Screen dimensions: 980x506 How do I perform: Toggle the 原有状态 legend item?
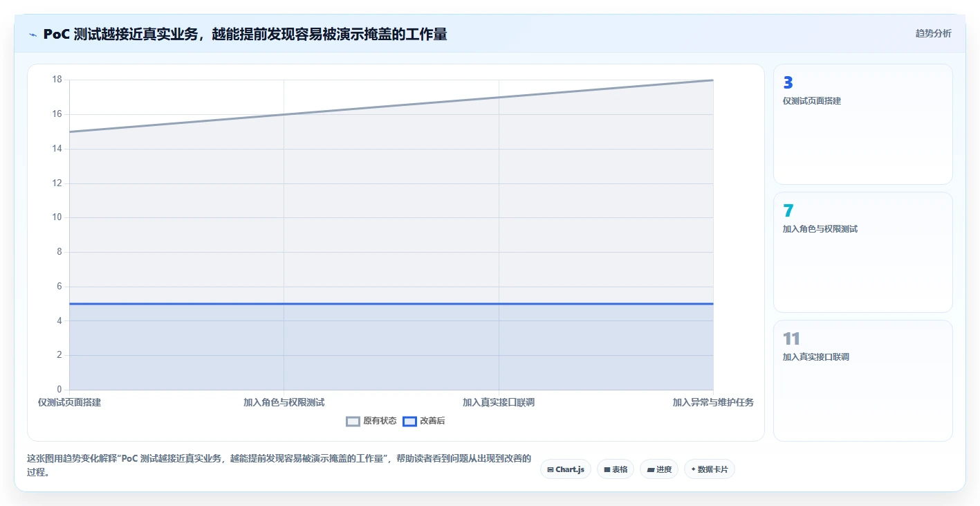371,421
